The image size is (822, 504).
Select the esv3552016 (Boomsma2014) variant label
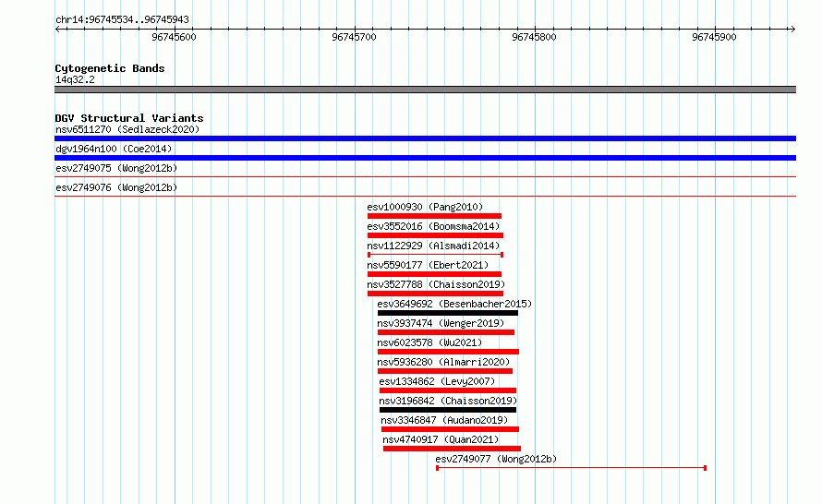pyautogui.click(x=433, y=226)
